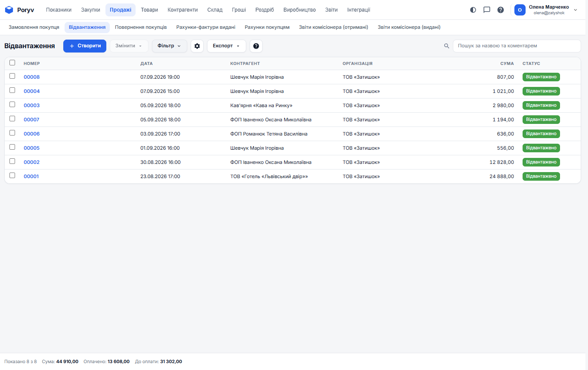Open the Інтеграції menu

[359, 10]
